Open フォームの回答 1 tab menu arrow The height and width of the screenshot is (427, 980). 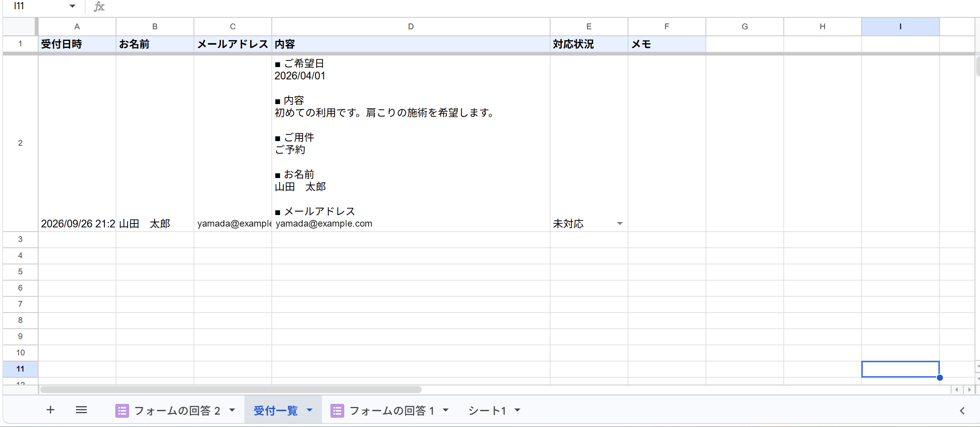(446, 410)
